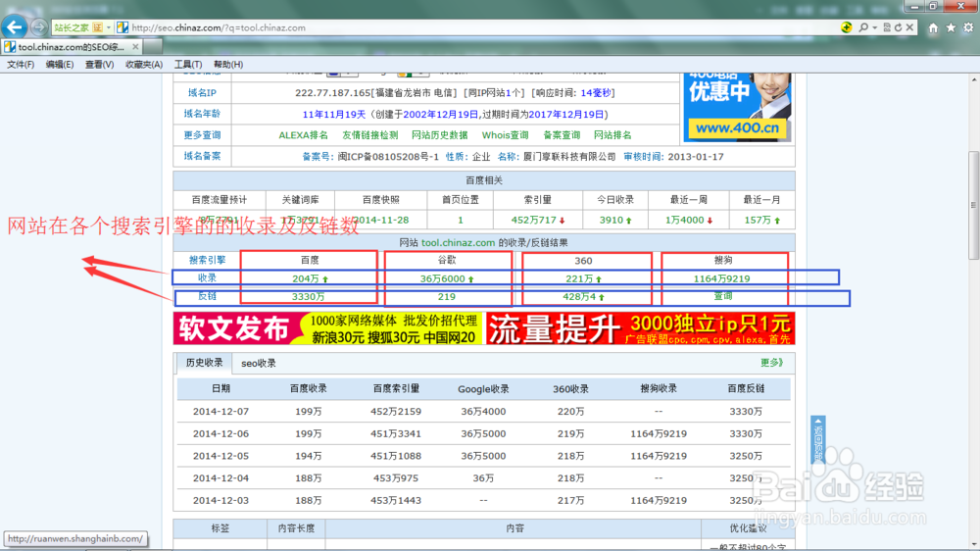
Task: Click the 返回顶部 side button
Action: pyautogui.click(x=818, y=439)
